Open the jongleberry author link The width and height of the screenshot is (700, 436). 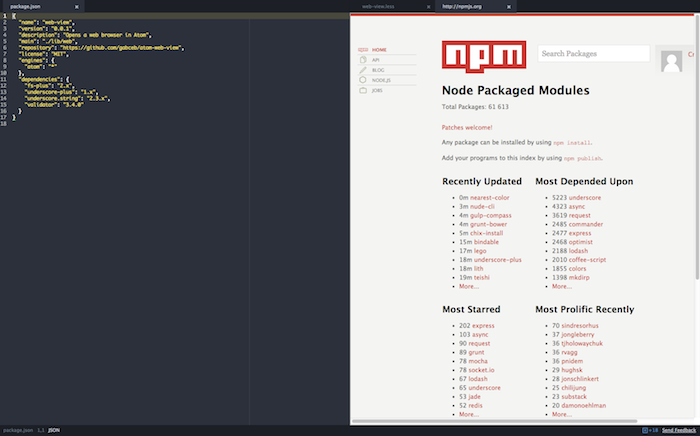[578, 335]
